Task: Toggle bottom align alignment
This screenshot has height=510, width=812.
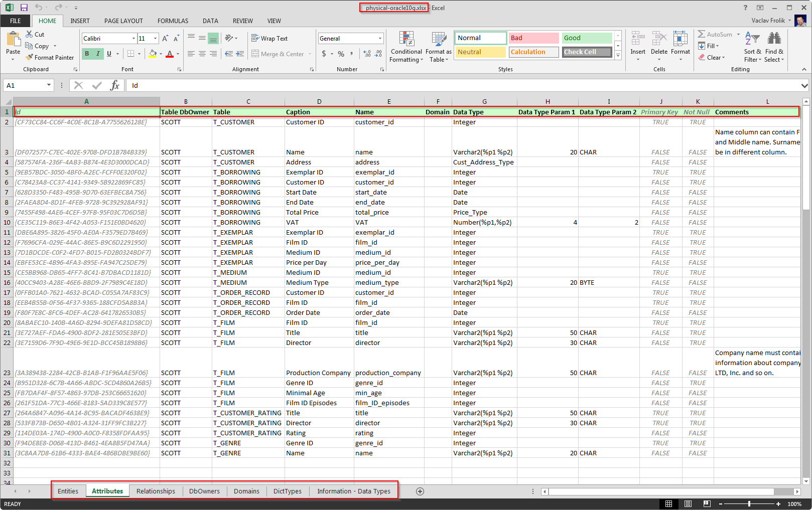Action: [213, 38]
